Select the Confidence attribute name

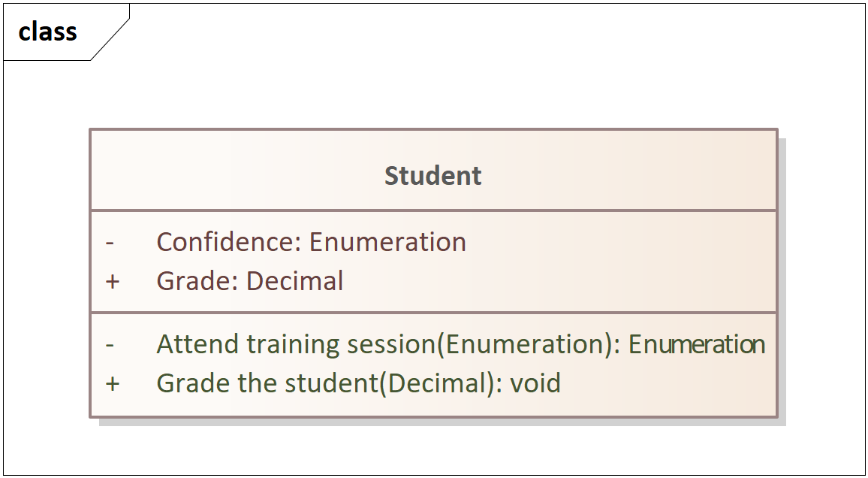coord(228,242)
